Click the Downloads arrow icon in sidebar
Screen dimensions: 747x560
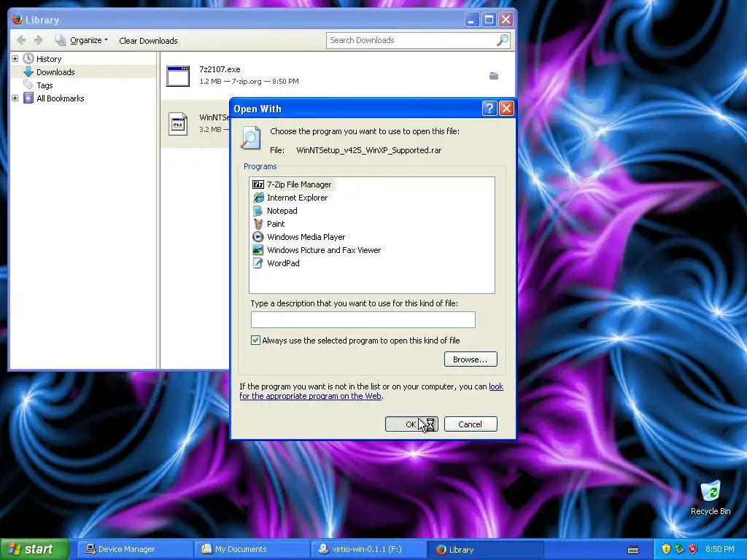point(28,72)
